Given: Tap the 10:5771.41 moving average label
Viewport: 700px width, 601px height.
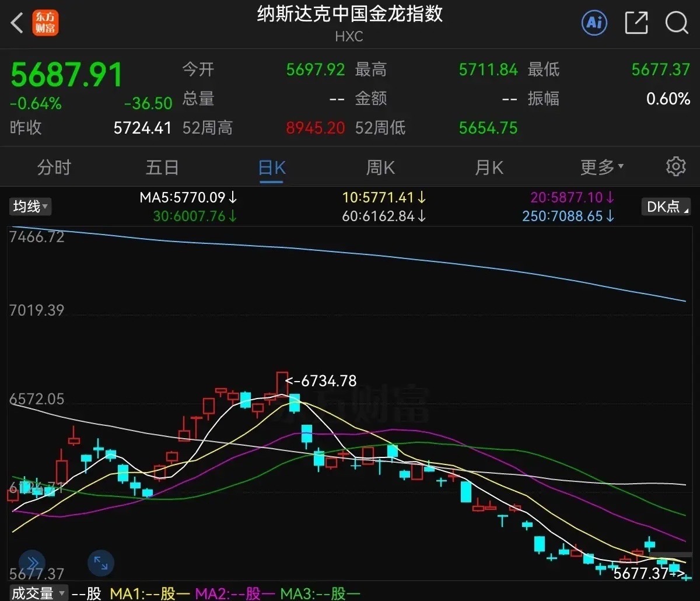Looking at the screenshot, I should click(384, 198).
